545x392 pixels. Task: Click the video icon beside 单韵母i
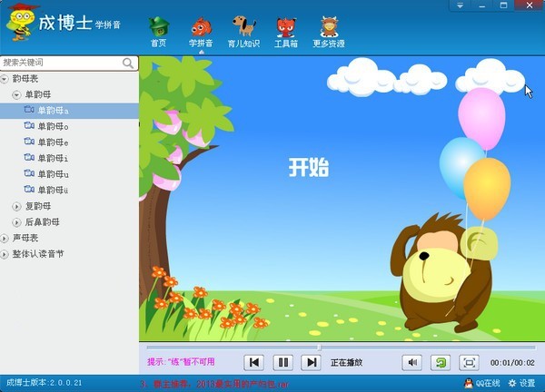pos(29,158)
